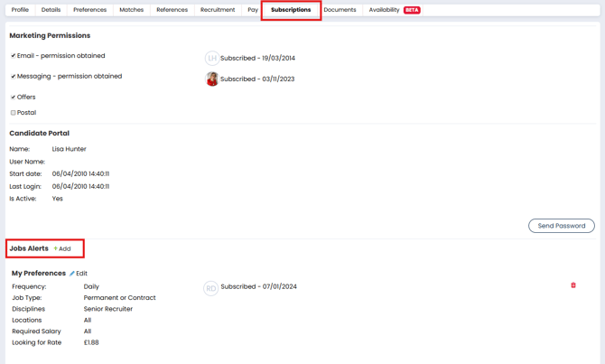Click the RD avatar beside job alert subscription

point(210,288)
